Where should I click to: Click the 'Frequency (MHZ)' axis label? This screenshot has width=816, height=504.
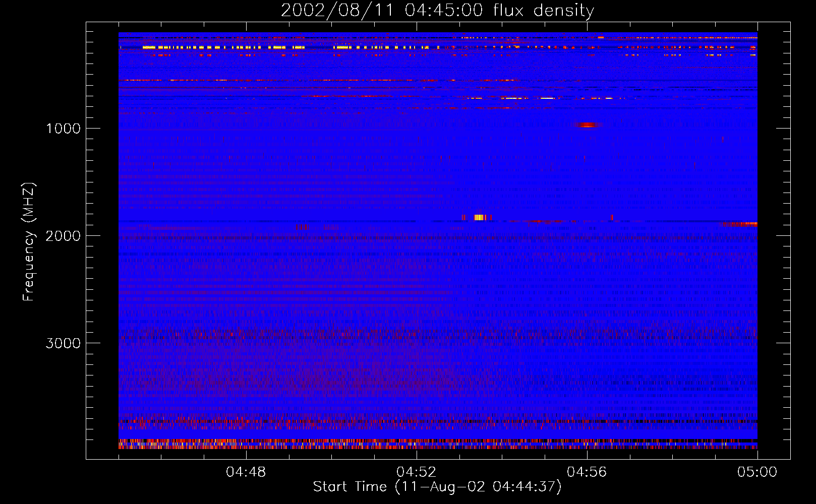[29, 242]
